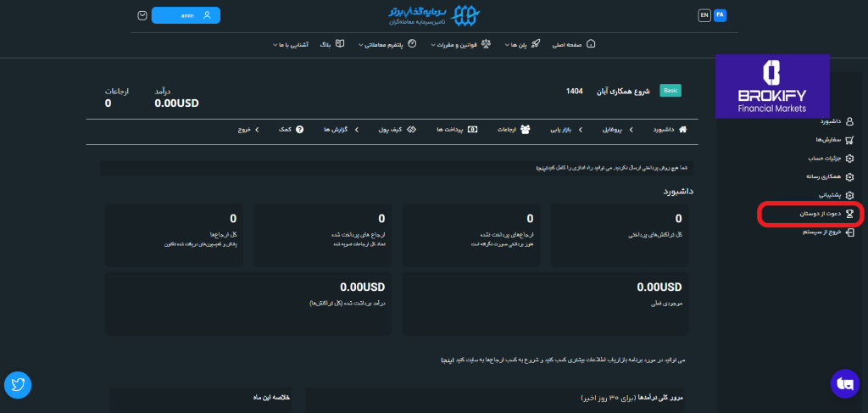Click the logout icon for خروج از سیستم
The image size is (868, 413).
(x=850, y=232)
